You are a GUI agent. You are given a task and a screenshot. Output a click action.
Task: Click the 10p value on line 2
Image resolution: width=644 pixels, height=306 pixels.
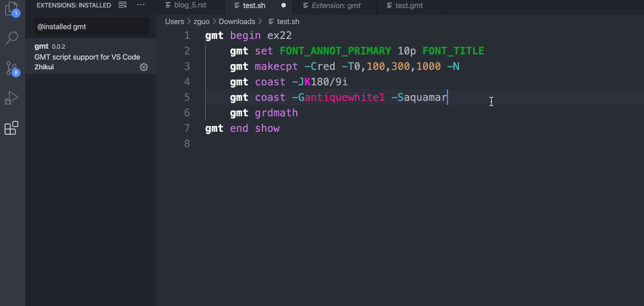(407, 51)
